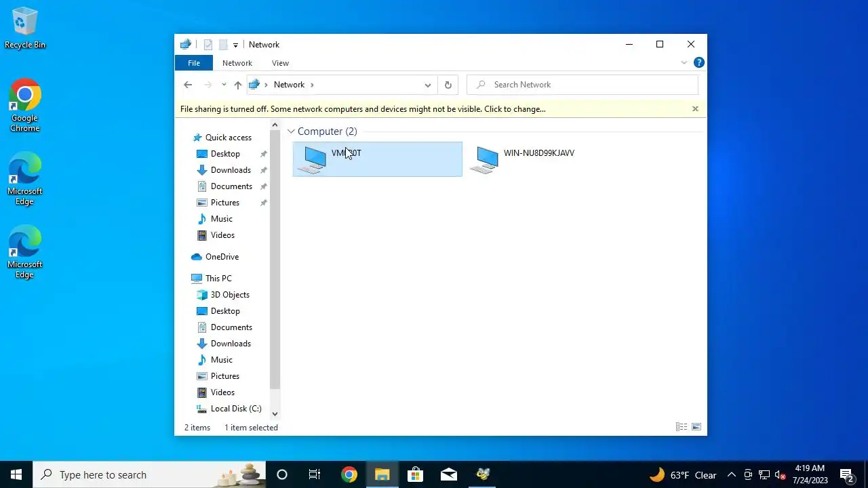Click File Explorer taskbar icon
The width and height of the screenshot is (868, 488).
(382, 474)
